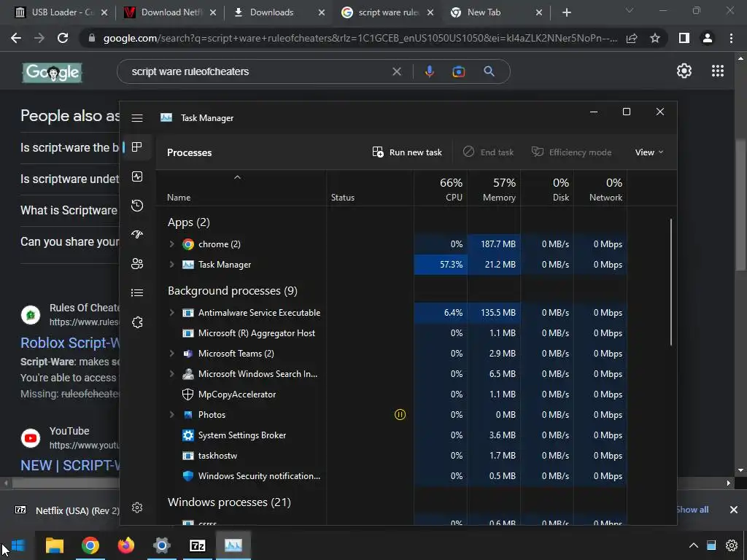Click the Photos suspended pause status icon
747x560 pixels.
click(x=400, y=415)
